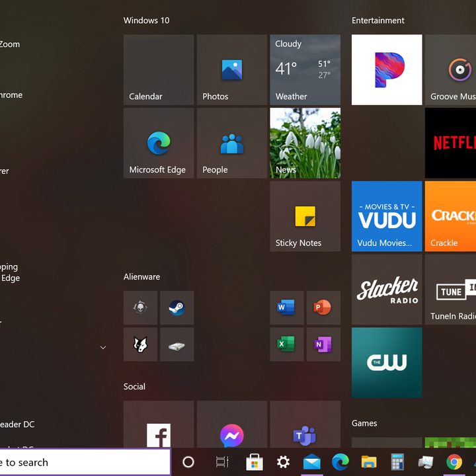Open the Pandora tile
Image resolution: width=476 pixels, height=476 pixels.
pos(387,69)
